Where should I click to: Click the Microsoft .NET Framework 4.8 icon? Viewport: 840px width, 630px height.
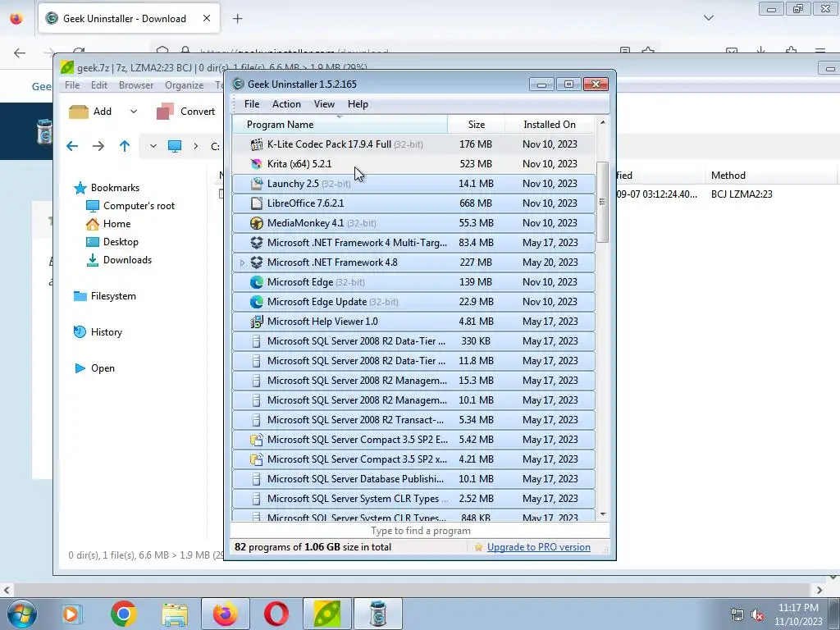257,262
